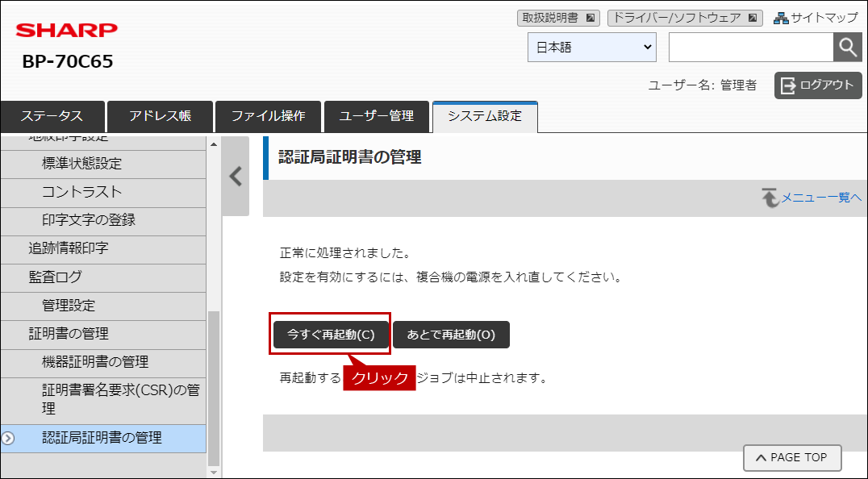Click the 今すぐ再起動(C) button

point(331,335)
